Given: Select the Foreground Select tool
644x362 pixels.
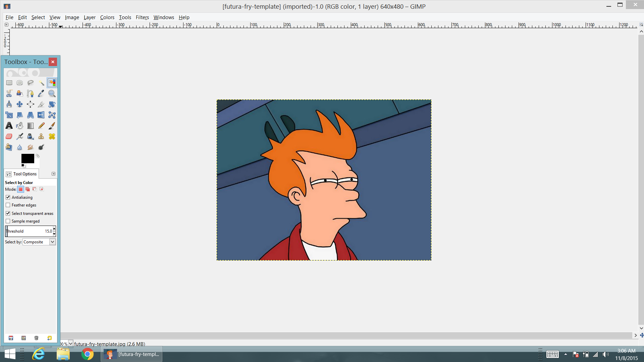Looking at the screenshot, I should click(x=20, y=94).
